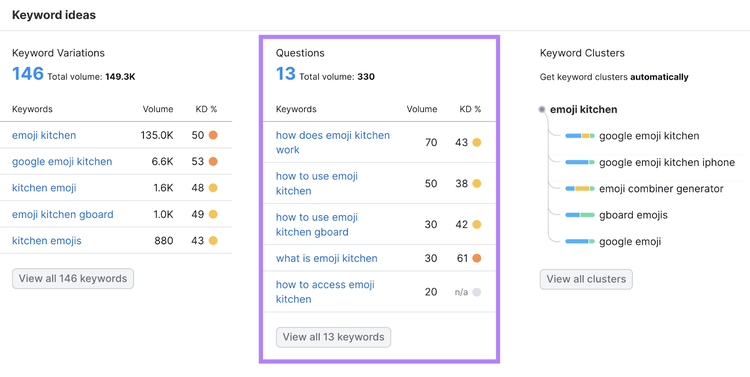Open the kitchen emoji keyword link
This screenshot has height=377, width=750.
point(44,188)
